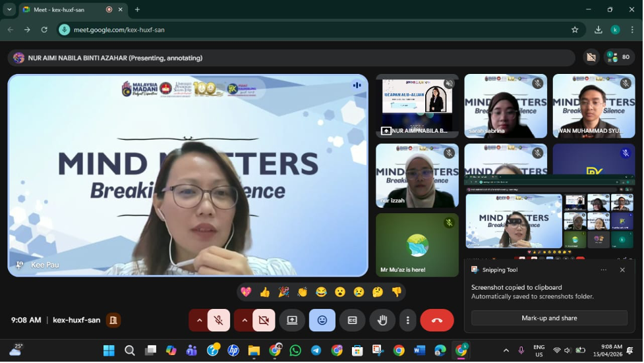
Task: Open the emoji reactions panel button
Action: coord(322,320)
